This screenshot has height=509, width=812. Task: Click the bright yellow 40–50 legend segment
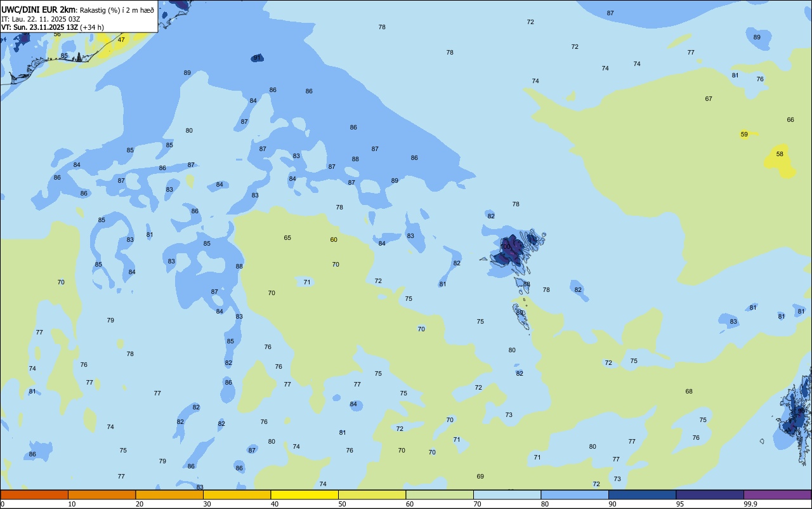304,494
